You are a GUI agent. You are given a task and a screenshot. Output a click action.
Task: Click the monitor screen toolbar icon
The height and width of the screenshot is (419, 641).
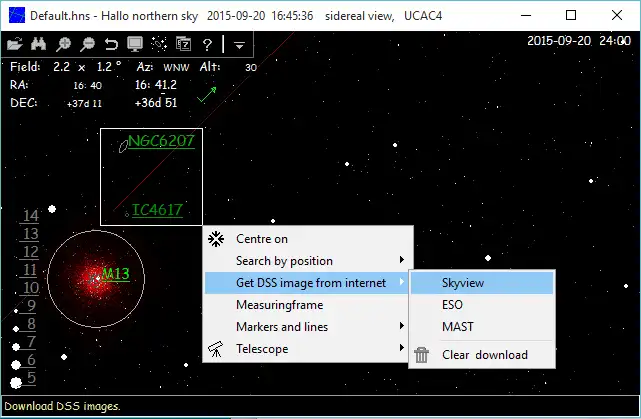click(x=135, y=44)
